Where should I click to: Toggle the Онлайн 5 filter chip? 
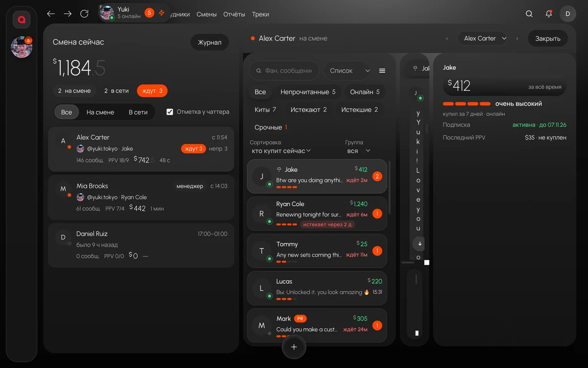pos(365,92)
